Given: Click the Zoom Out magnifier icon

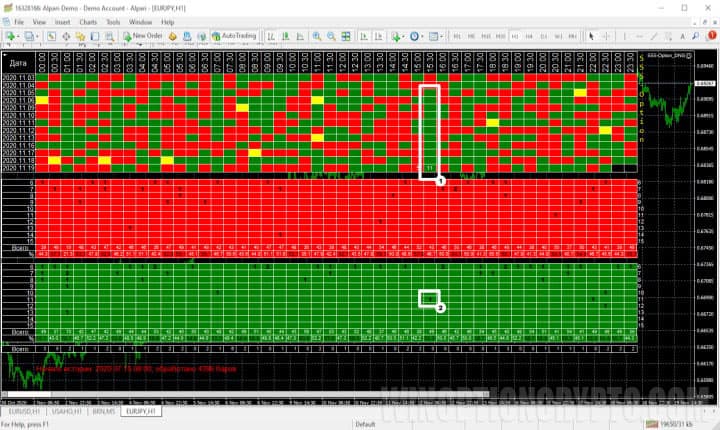Looking at the screenshot, I should click(x=333, y=36).
